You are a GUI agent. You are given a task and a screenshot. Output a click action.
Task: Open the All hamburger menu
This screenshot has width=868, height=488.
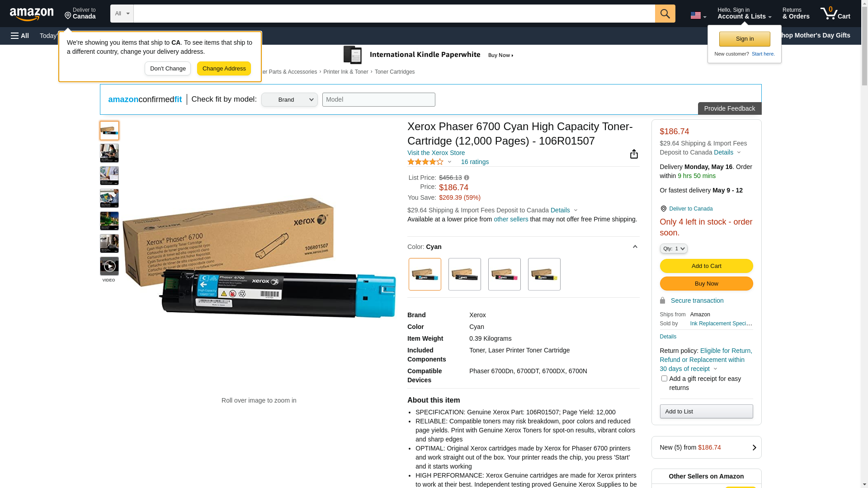(x=20, y=36)
